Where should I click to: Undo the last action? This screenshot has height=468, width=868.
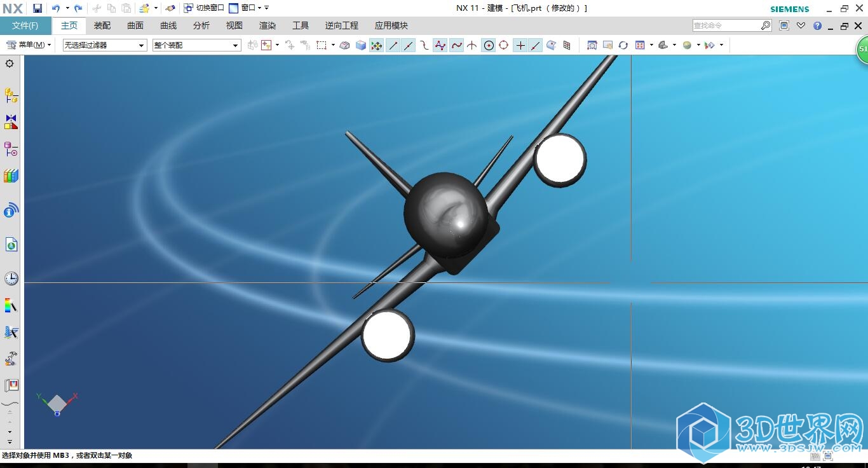tap(56, 8)
